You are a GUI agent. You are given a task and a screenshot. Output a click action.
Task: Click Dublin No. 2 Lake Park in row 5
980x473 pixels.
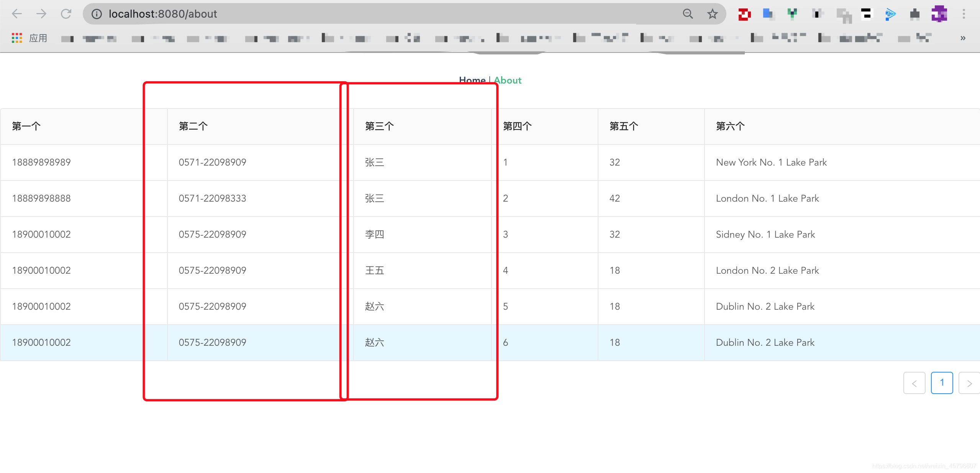click(765, 306)
